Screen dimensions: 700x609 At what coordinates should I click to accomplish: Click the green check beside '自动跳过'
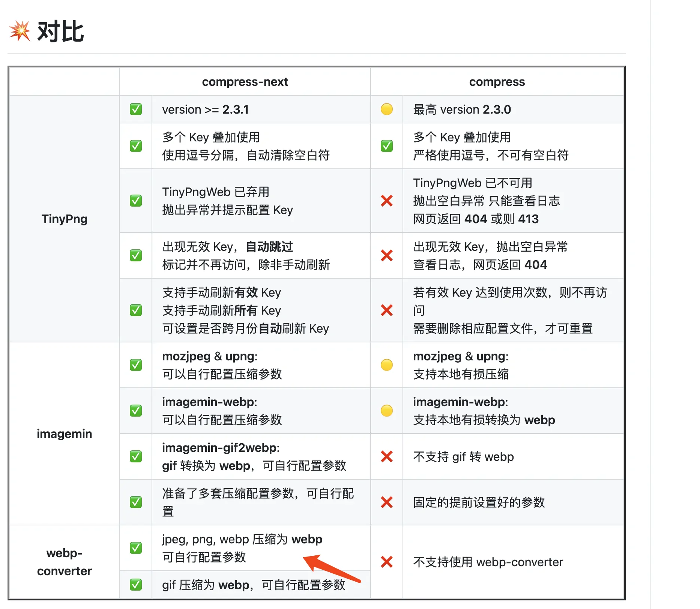(x=136, y=255)
